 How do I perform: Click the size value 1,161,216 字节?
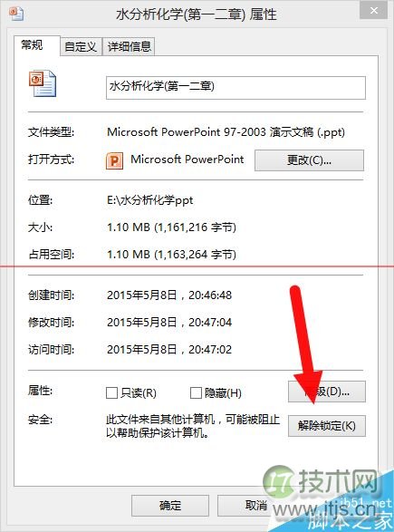pos(196,227)
